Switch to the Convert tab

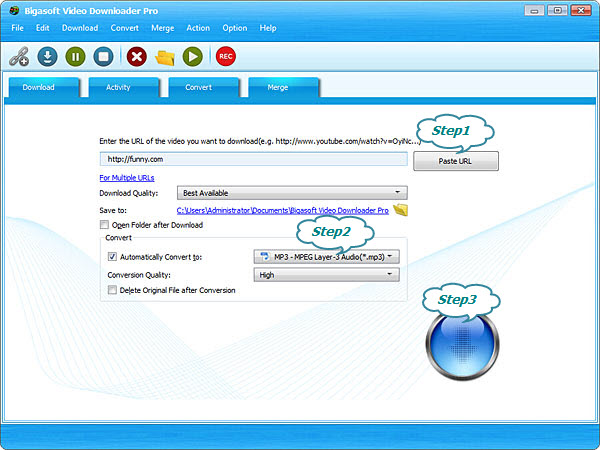click(x=204, y=87)
